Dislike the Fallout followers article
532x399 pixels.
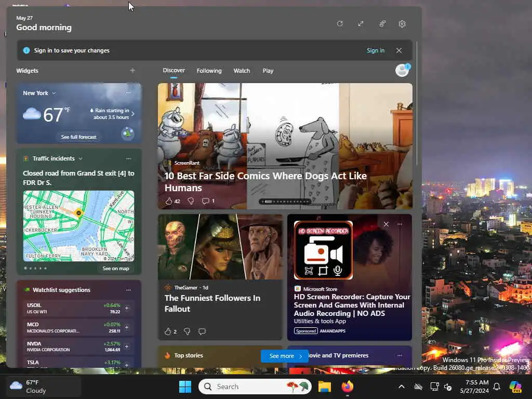(x=187, y=331)
